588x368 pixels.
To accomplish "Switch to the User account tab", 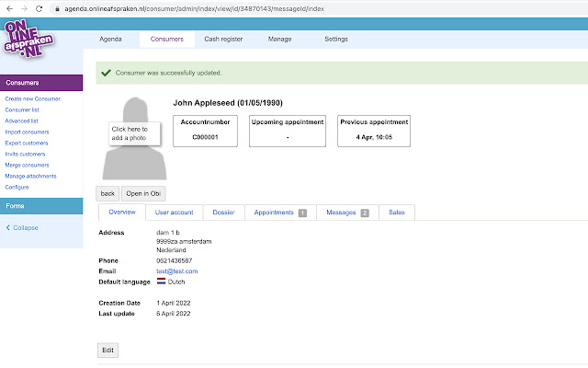I will point(174,213).
